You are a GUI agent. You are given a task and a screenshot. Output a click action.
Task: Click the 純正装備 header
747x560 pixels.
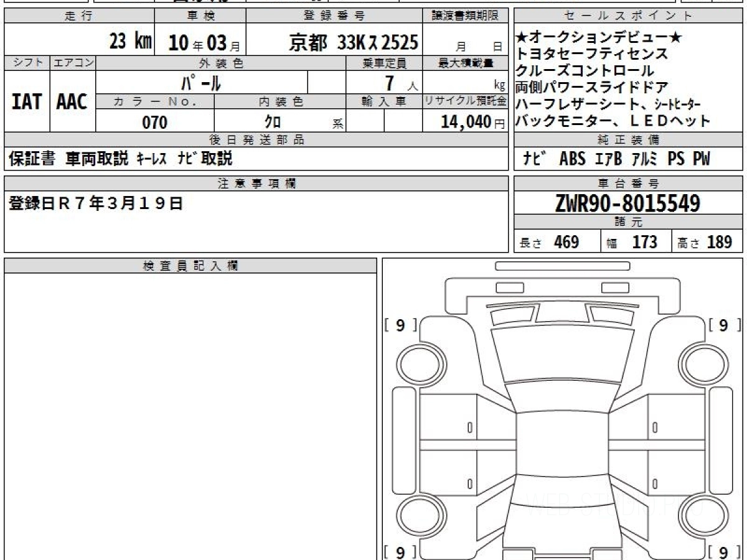click(x=629, y=140)
